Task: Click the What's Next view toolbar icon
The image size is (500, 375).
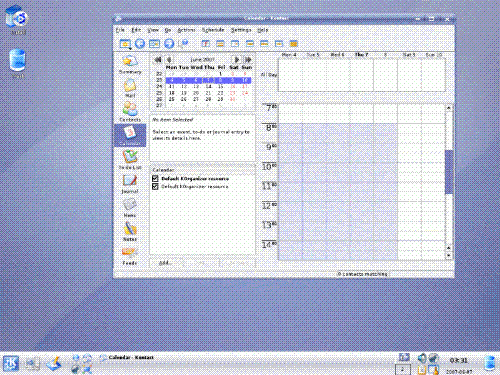Action: (205, 44)
